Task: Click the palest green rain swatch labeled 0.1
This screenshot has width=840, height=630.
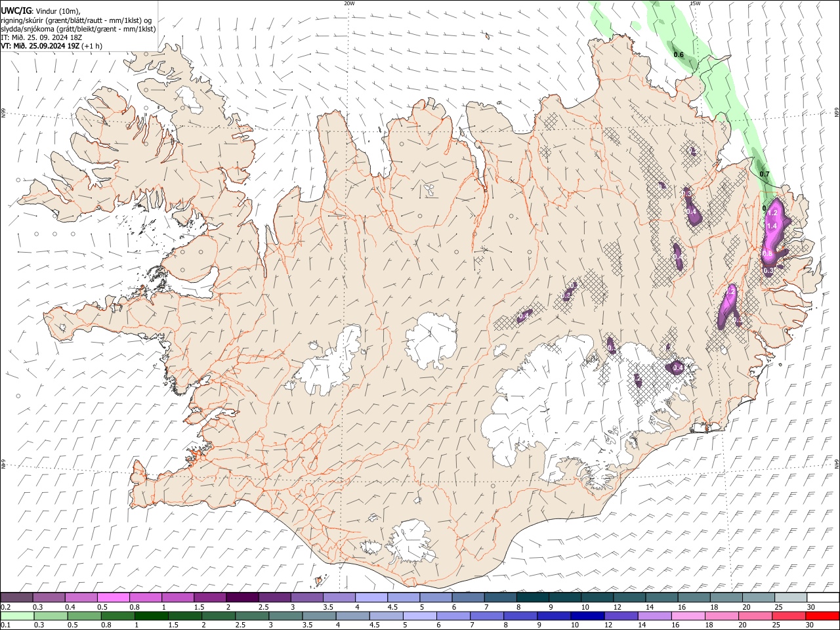Action: point(18,616)
